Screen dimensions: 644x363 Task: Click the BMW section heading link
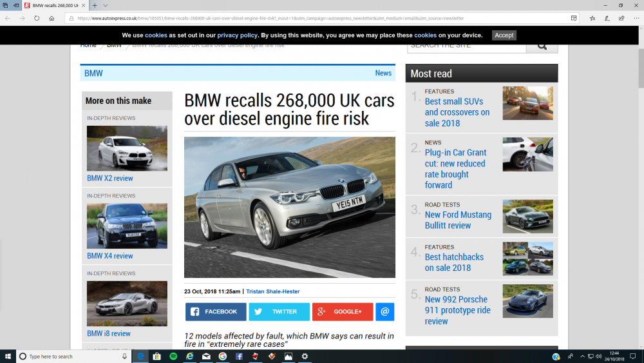click(x=93, y=73)
